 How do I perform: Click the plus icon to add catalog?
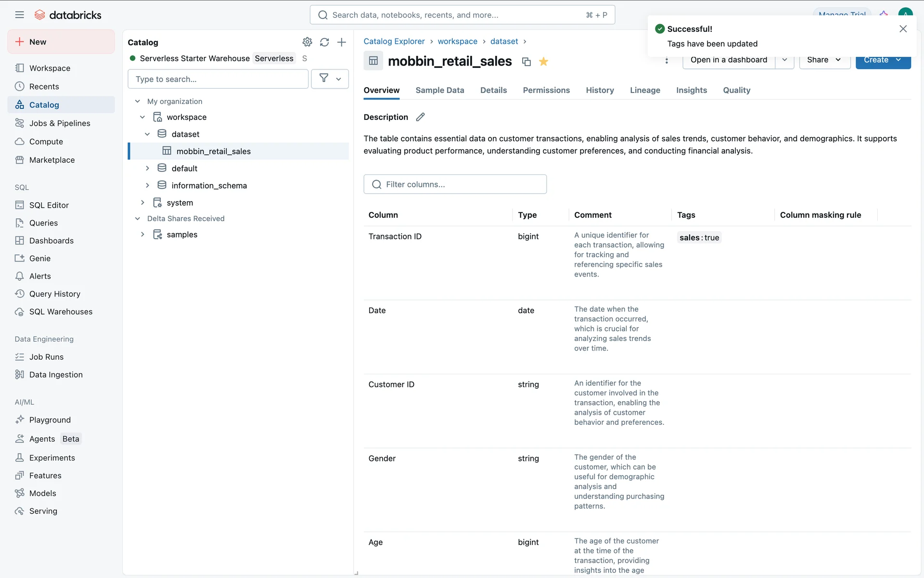342,42
